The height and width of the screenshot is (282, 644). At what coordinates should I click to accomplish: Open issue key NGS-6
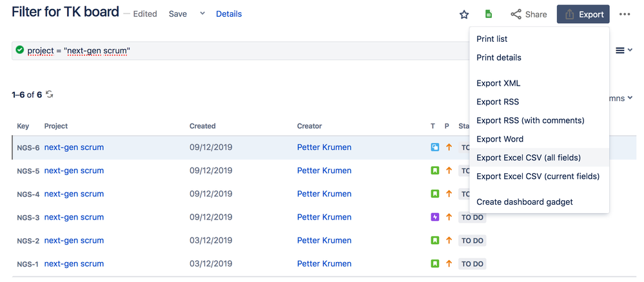(28, 148)
